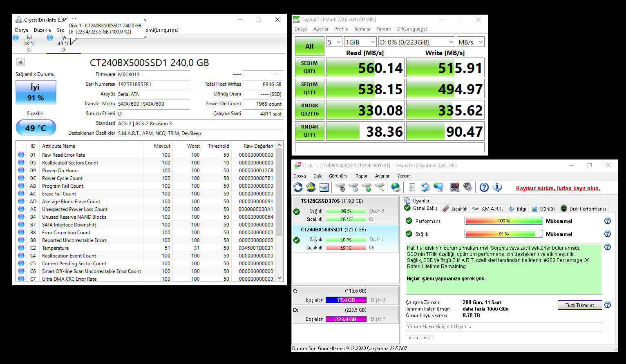The image size is (626, 364).
Task: Click the refresh-with-warning icon in Hard Disk Sentinel
Action: click(x=311, y=187)
